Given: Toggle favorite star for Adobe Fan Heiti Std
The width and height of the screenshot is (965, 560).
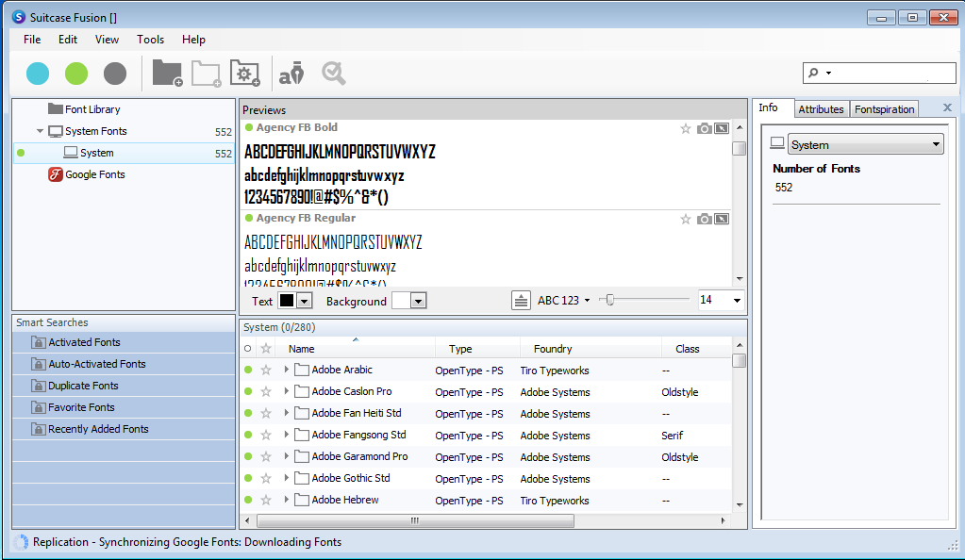Looking at the screenshot, I should click(x=266, y=414).
